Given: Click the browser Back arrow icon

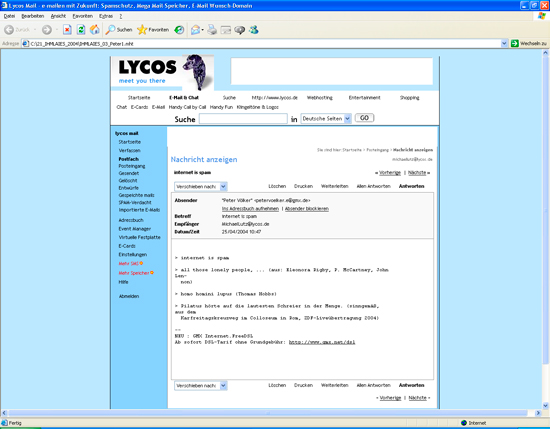Looking at the screenshot, I should (9, 30).
